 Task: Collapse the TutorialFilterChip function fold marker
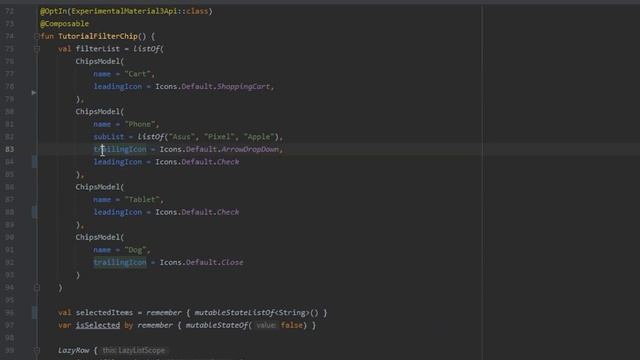point(36,36)
